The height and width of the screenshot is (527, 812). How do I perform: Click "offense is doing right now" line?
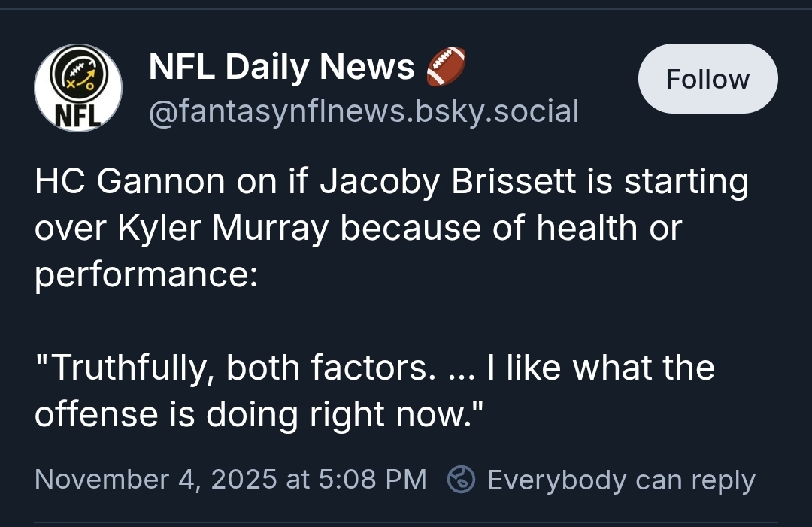click(x=259, y=415)
